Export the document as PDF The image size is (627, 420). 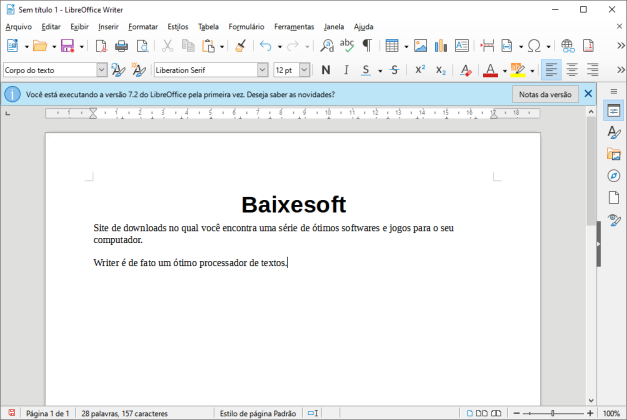pyautogui.click(x=101, y=46)
